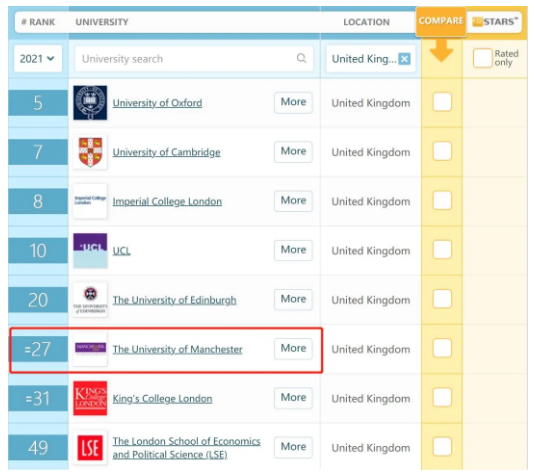Select the Compare tab header
The height and width of the screenshot is (475, 537).
pos(441,21)
